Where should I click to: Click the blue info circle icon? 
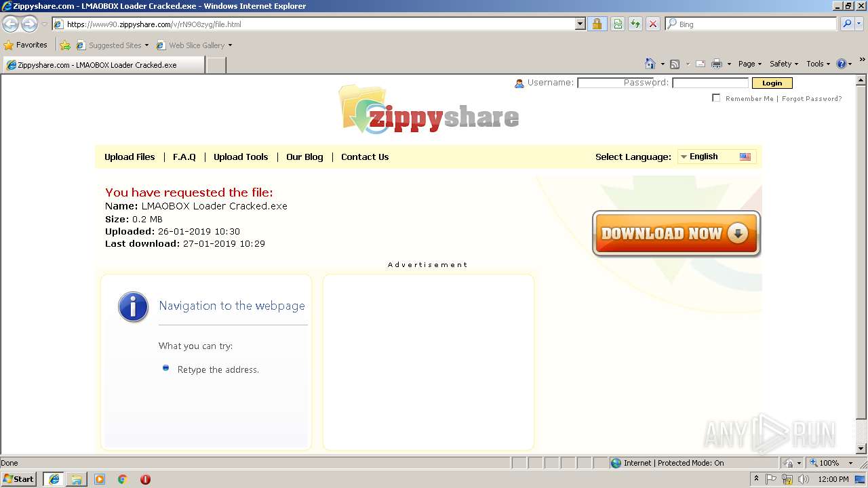[x=133, y=307]
